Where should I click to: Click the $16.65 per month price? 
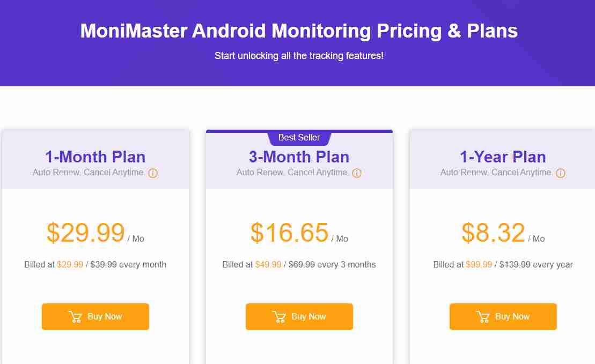[290, 233]
